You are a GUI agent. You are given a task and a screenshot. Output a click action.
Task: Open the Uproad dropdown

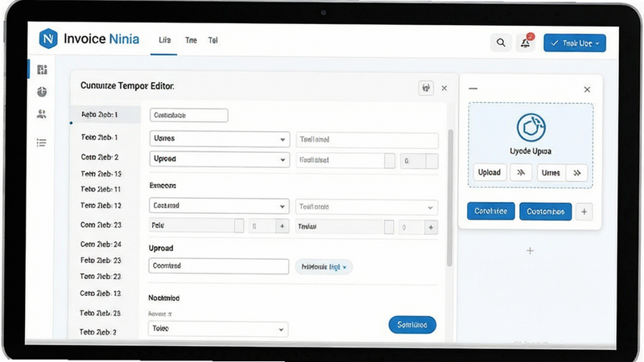(220, 159)
